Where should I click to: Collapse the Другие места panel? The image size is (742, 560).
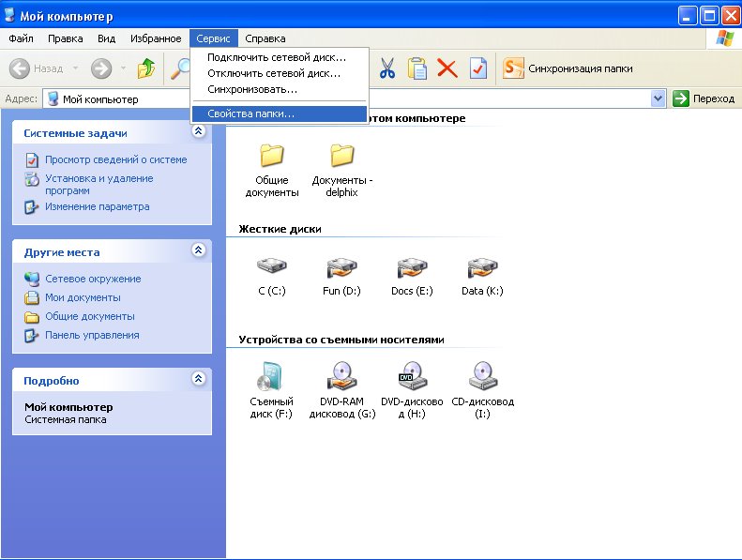point(198,250)
